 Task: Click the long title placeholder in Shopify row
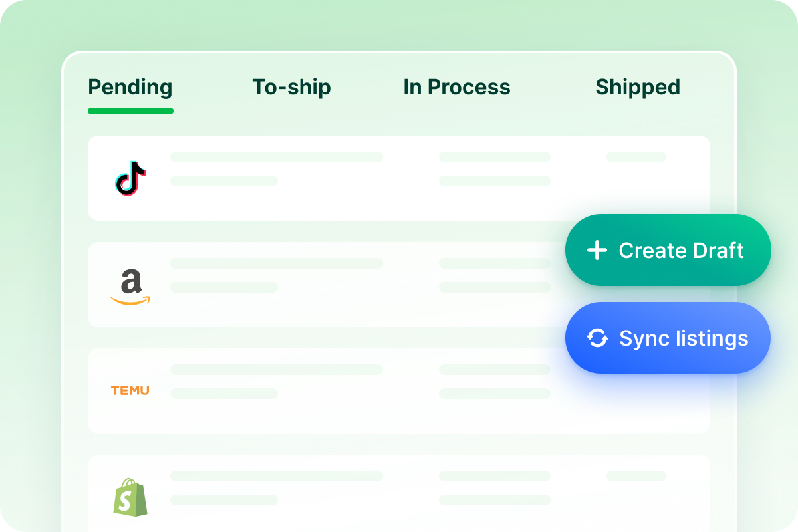point(277,476)
